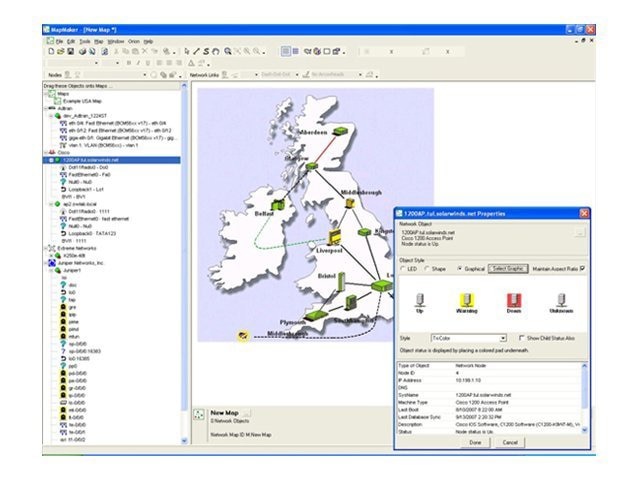
Task: Click the New map toolbar icon
Action: pyautogui.click(x=50, y=51)
